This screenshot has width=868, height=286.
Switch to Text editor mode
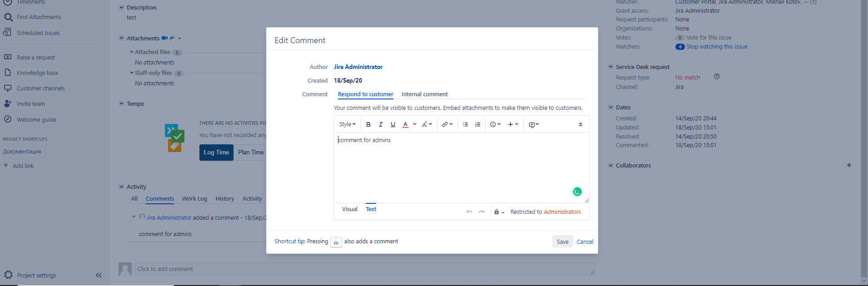pyautogui.click(x=371, y=209)
